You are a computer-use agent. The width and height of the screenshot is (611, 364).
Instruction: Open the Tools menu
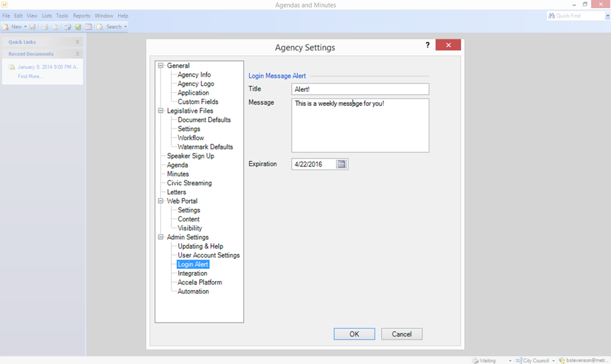pyautogui.click(x=62, y=16)
